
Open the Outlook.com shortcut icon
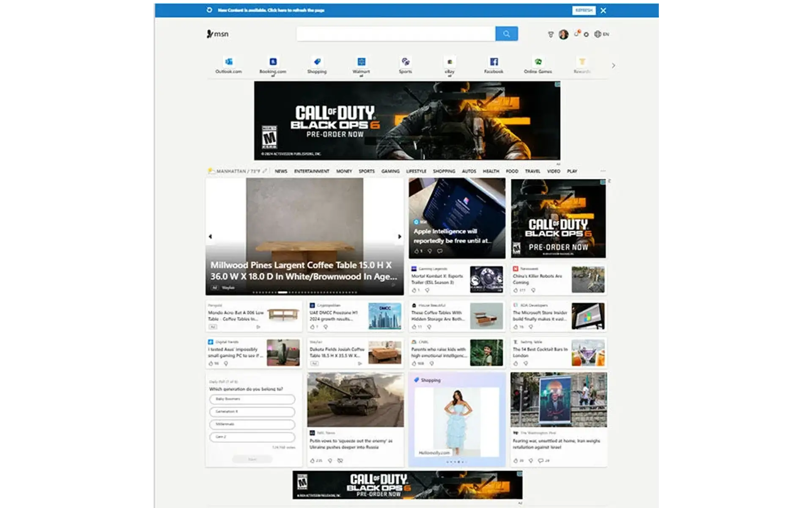coord(228,62)
